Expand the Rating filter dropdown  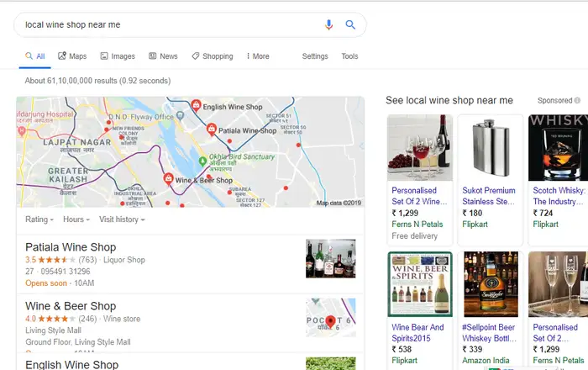point(39,219)
